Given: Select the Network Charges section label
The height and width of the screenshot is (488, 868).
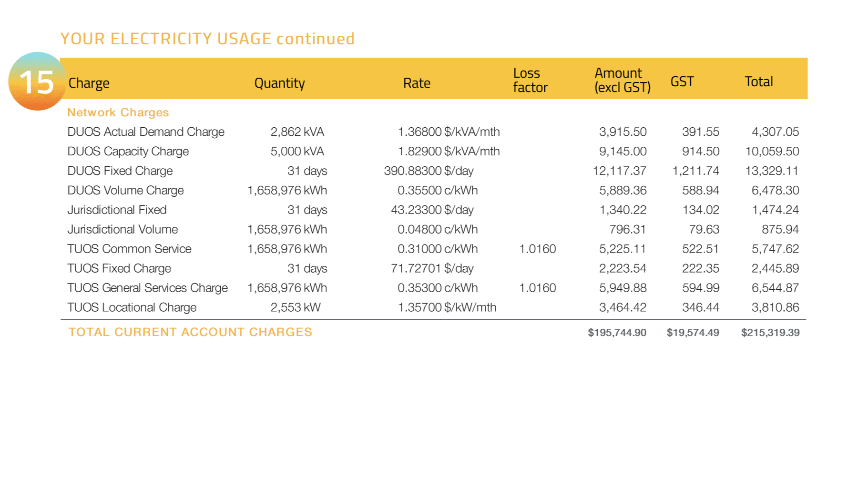Looking at the screenshot, I should tap(118, 112).
